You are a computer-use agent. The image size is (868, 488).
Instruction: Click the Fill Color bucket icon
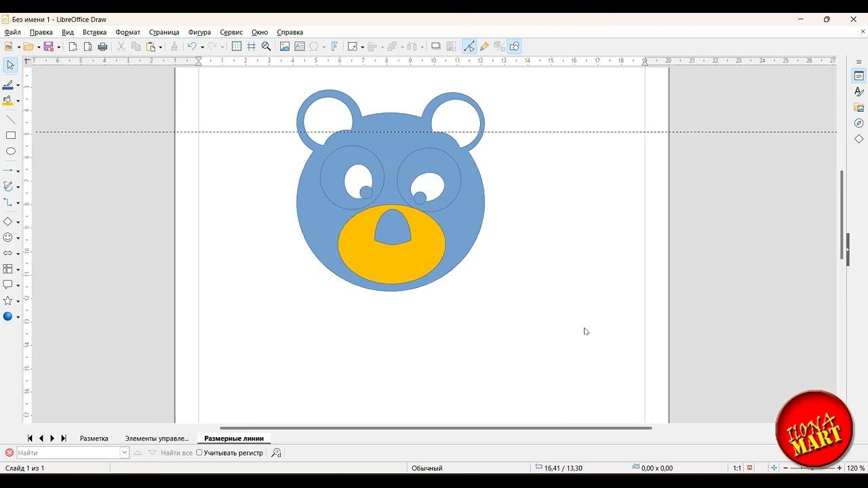(8, 101)
